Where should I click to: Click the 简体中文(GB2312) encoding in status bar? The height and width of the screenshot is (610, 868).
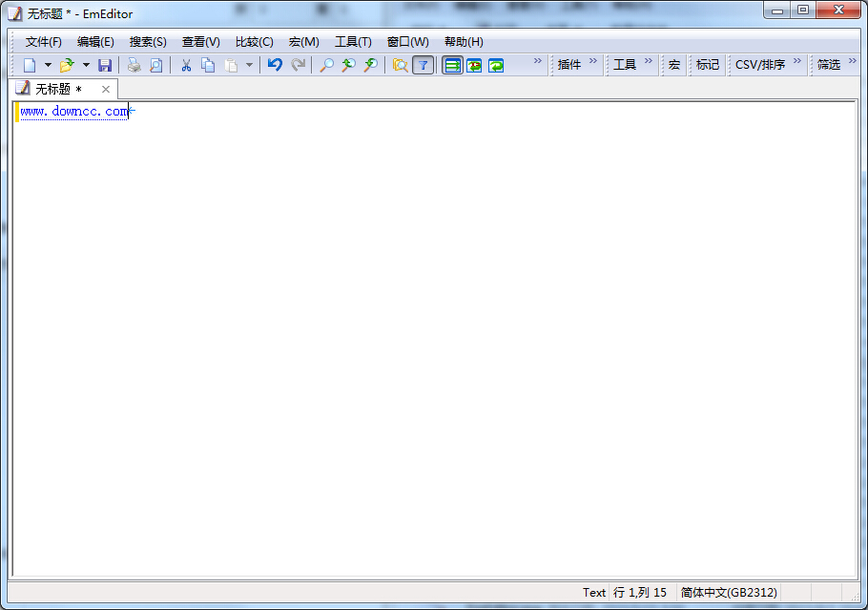pyautogui.click(x=729, y=592)
